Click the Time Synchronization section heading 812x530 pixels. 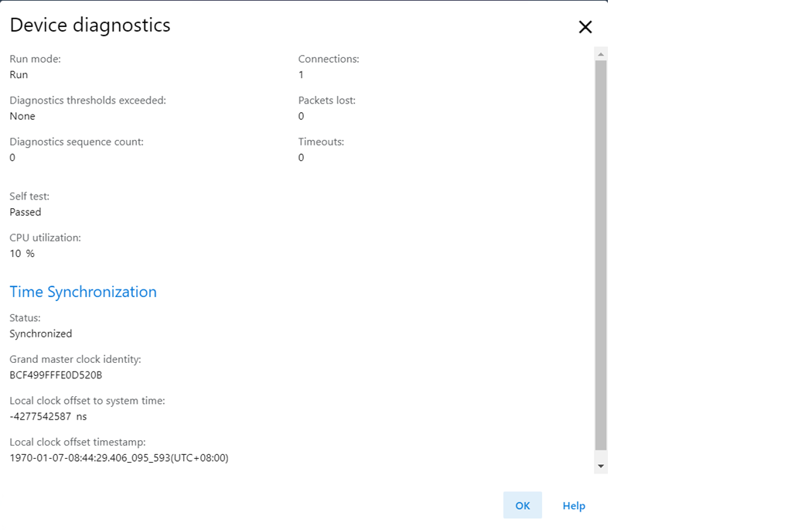coord(83,292)
